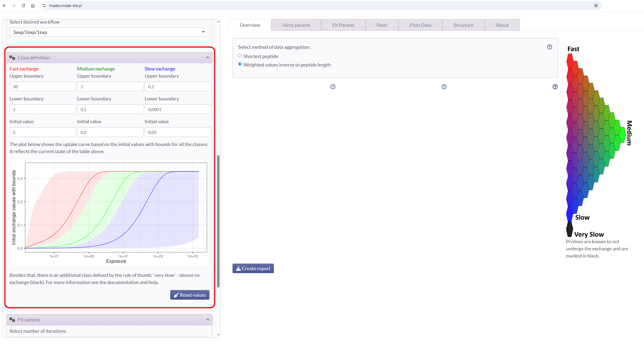
Task: Edit Fast exchange lower boundary field
Action: pyautogui.click(x=43, y=109)
